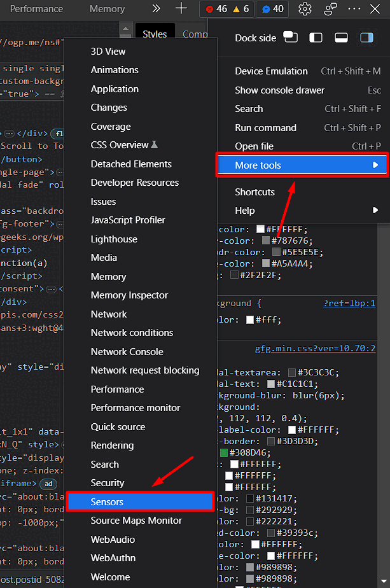Select Shortcuts in the DevTools menu

pyautogui.click(x=254, y=192)
